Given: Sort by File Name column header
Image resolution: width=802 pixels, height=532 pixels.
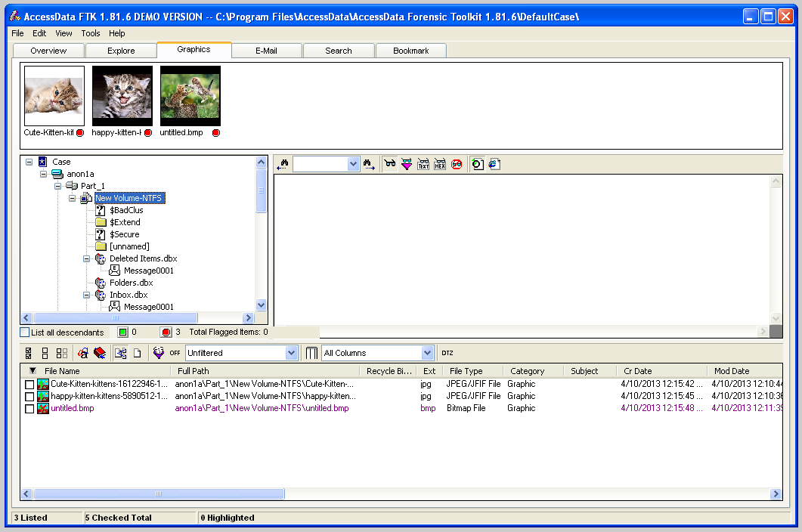Looking at the screenshot, I should coord(95,371).
